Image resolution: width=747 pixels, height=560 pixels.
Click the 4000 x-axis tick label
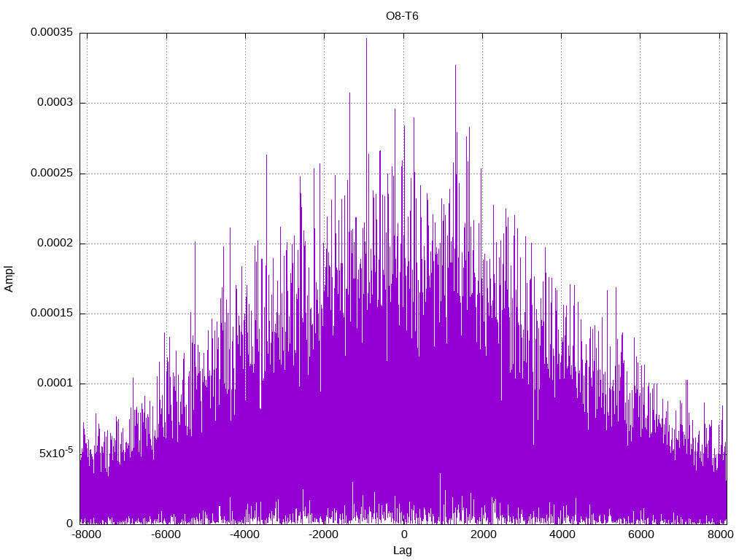pos(562,534)
